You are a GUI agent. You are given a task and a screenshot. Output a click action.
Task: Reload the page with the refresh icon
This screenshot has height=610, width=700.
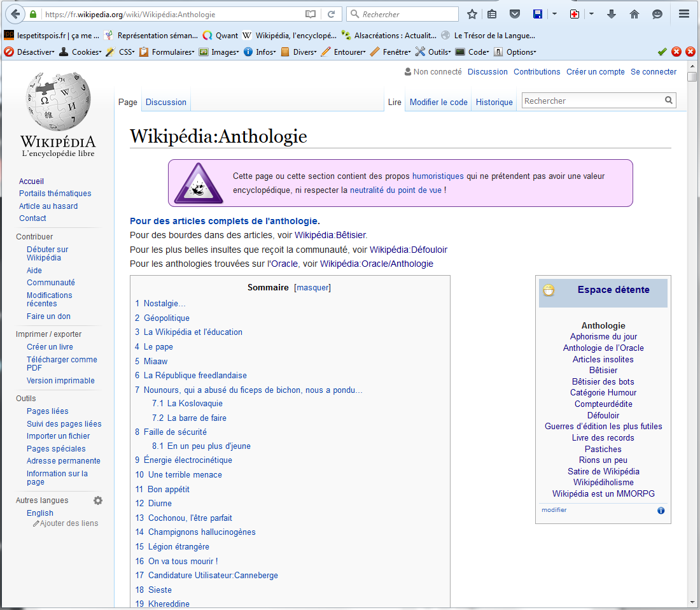331,14
